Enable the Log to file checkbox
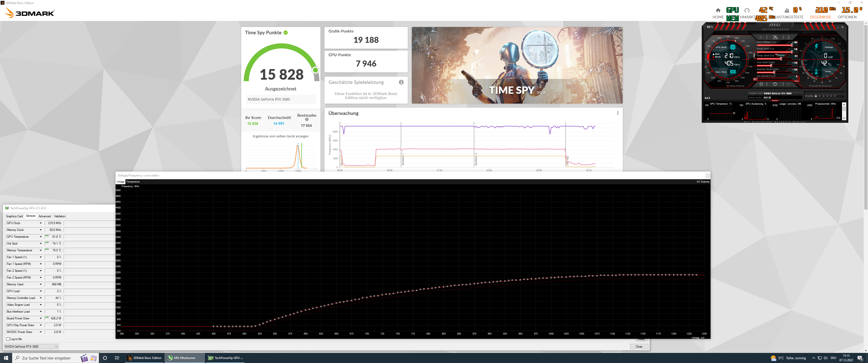The height and width of the screenshot is (363, 868). [8, 339]
